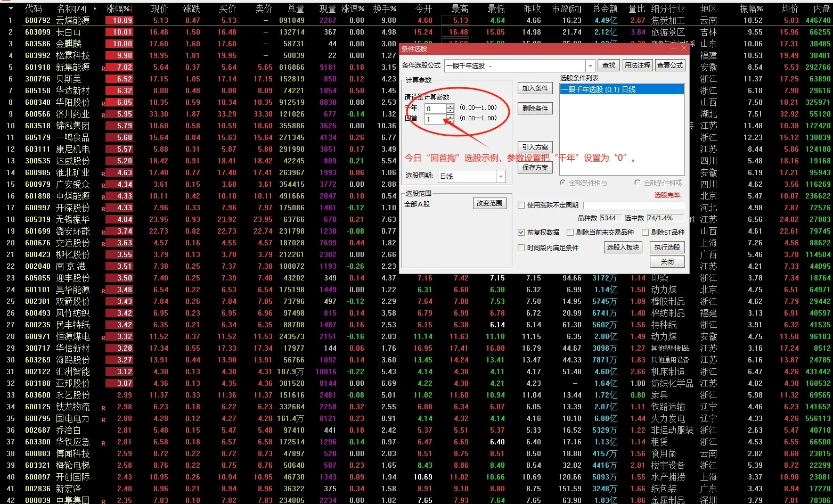Viewport: 833px width, 504px height.
Task: Expand the 选股周期 日线 dropdown
Action: coord(501,176)
